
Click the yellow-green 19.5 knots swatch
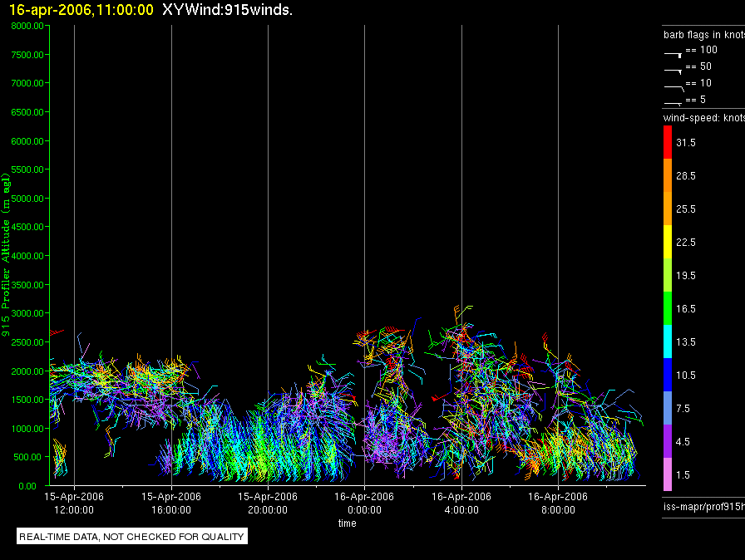pyautogui.click(x=668, y=275)
